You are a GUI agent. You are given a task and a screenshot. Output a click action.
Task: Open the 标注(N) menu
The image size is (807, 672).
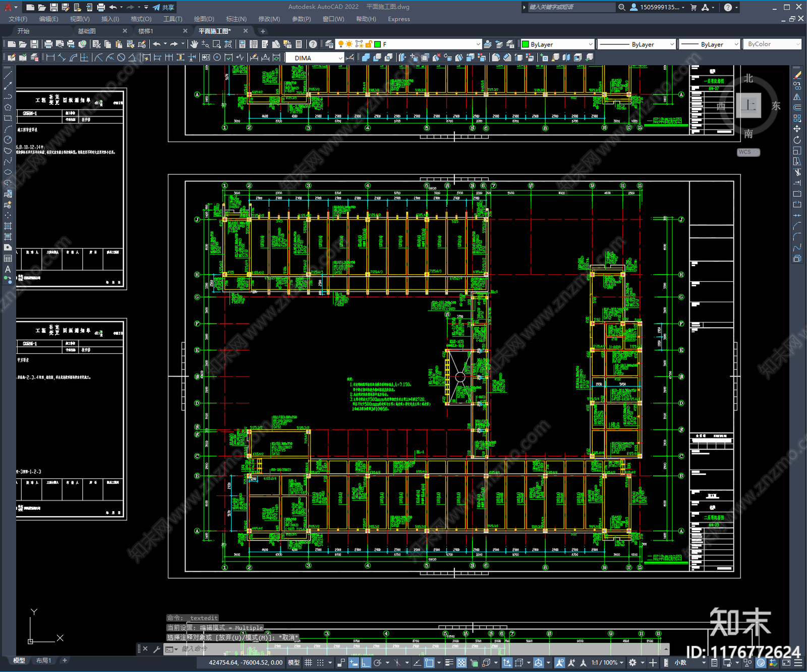(x=236, y=19)
